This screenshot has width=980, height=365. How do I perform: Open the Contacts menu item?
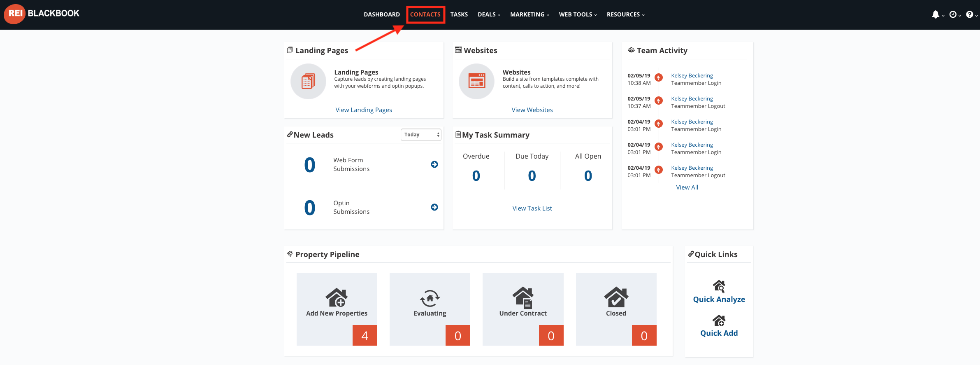(425, 14)
